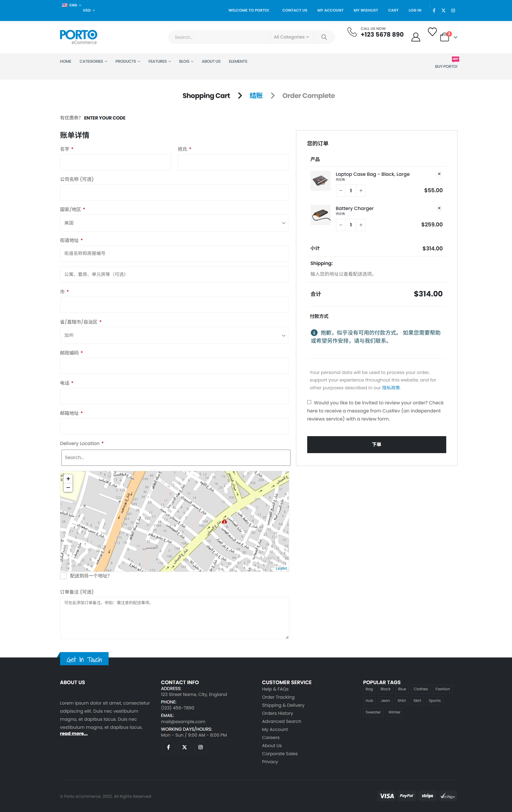Click the 下单 place order button
Viewport: 512px width, 812px height.
pyautogui.click(x=376, y=444)
